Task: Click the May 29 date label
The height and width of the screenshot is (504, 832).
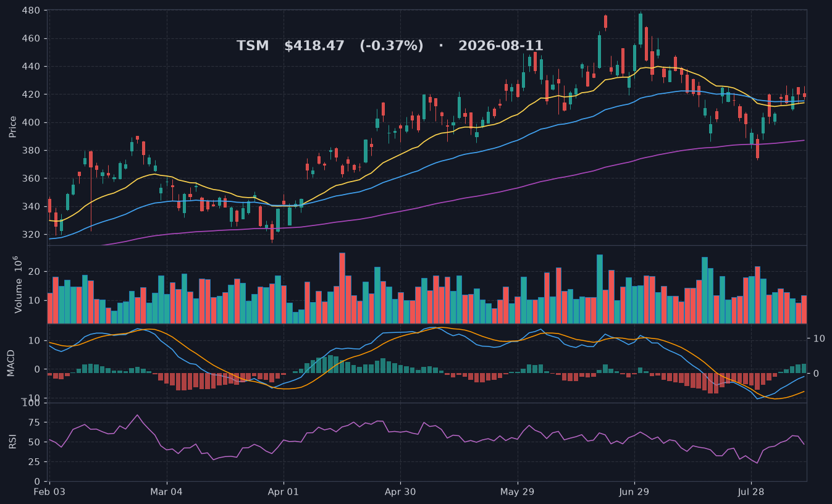Action: click(517, 492)
